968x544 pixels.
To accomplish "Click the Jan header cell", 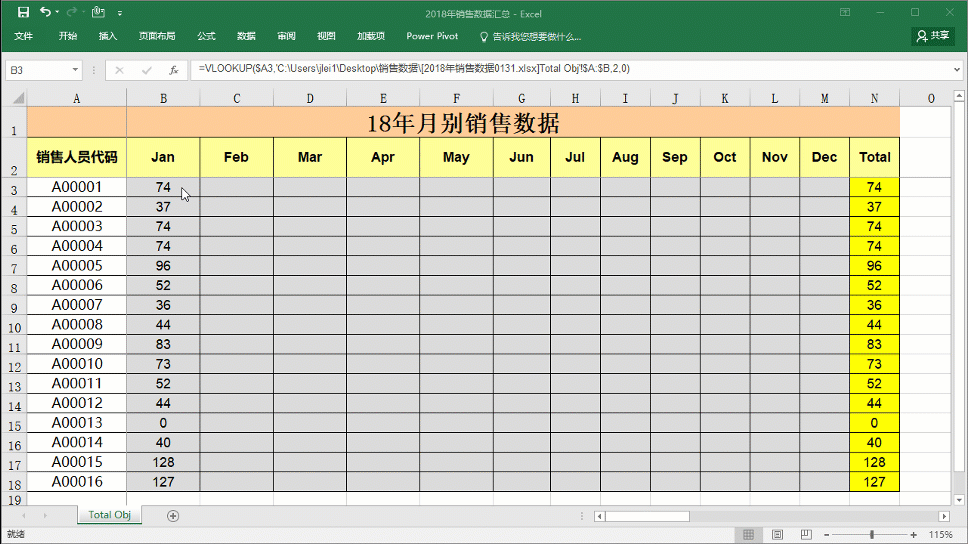I will click(x=163, y=157).
